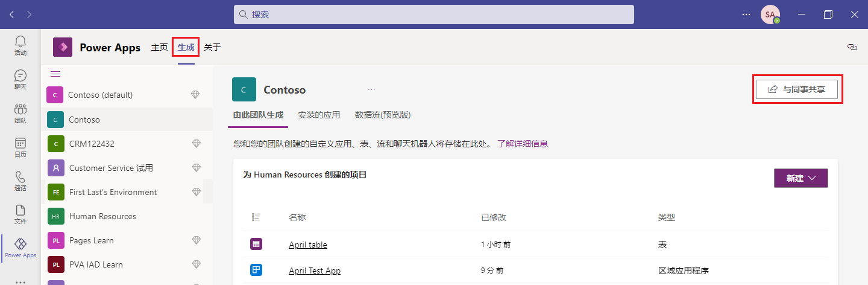Viewport: 868px width, 285px height.
Task: Select the Contoso environment in the list
Action: (x=127, y=120)
